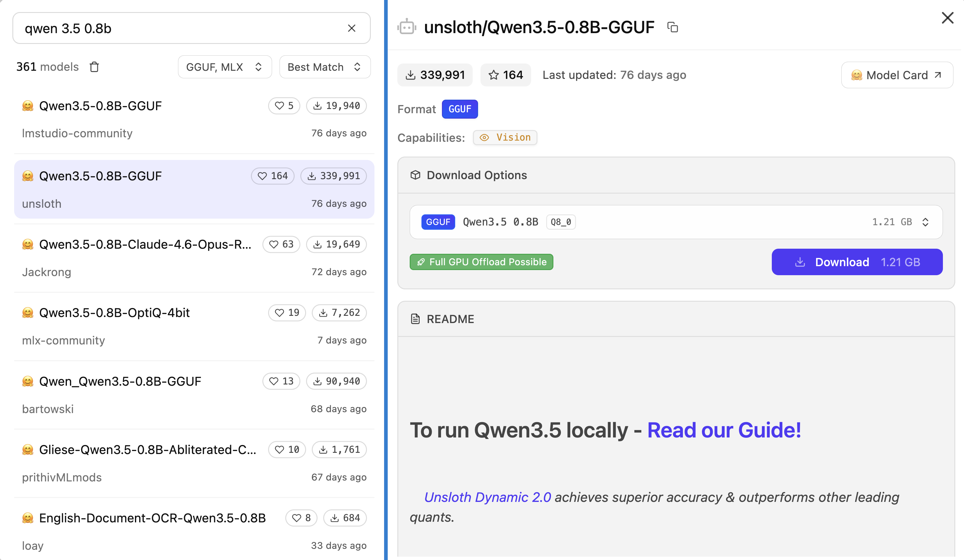Click the mlx-community author name
The width and height of the screenshot is (964, 560).
(64, 340)
